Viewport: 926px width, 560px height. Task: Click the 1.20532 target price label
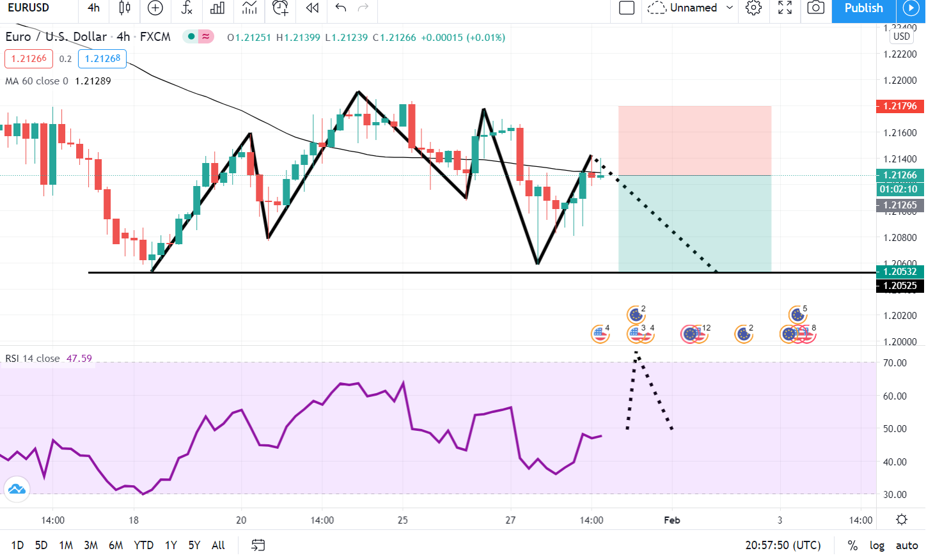point(900,272)
